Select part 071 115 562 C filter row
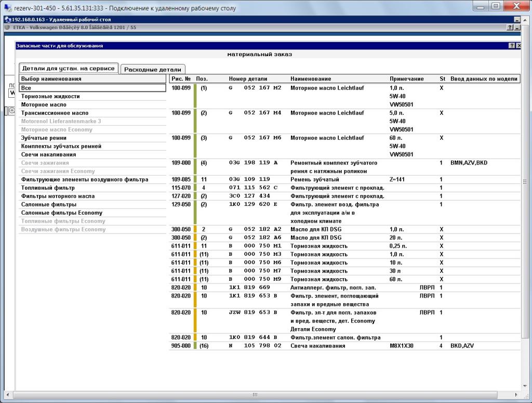The width and height of the screenshot is (532, 403). 344,188
